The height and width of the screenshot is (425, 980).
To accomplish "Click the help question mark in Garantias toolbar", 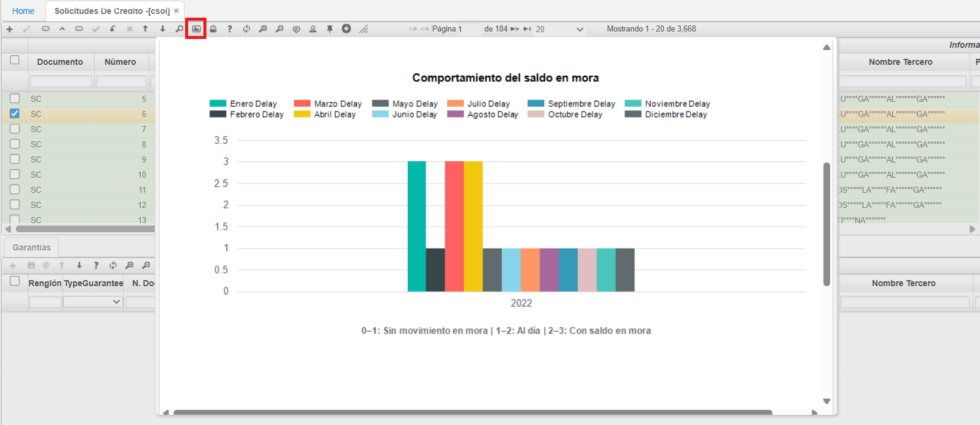I will pyautogui.click(x=96, y=266).
